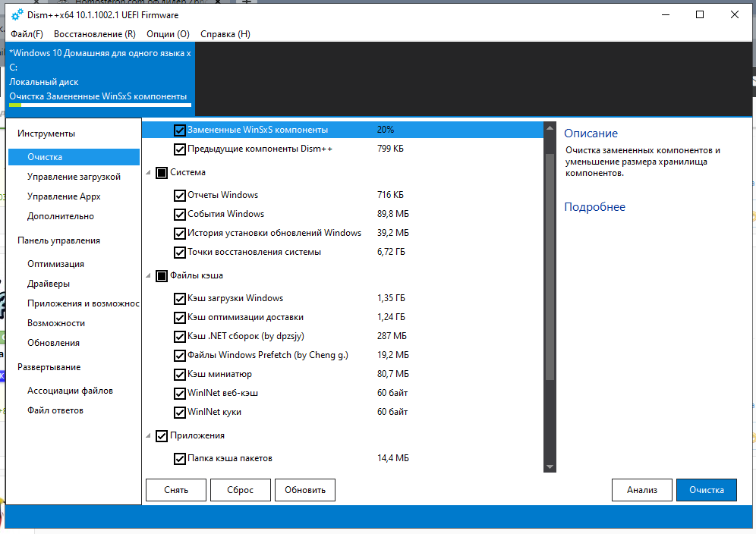This screenshot has height=534, width=756.
Task: Click the Dism++ gear icon in title bar
Action: coord(16,14)
